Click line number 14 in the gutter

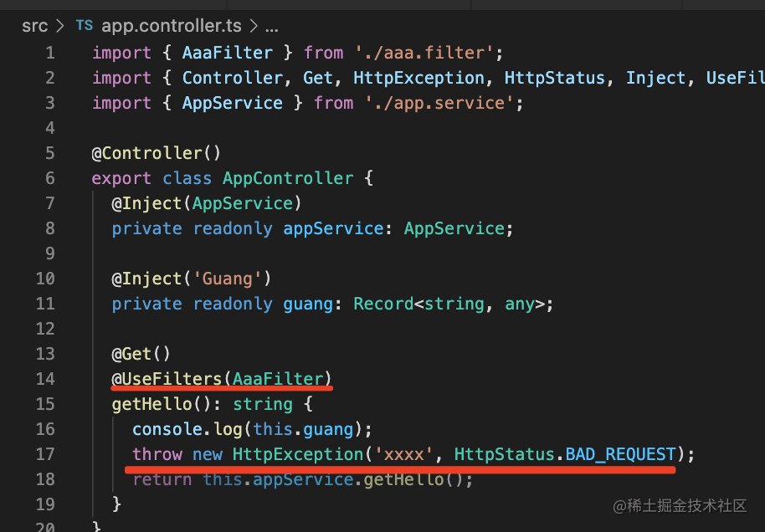point(45,379)
